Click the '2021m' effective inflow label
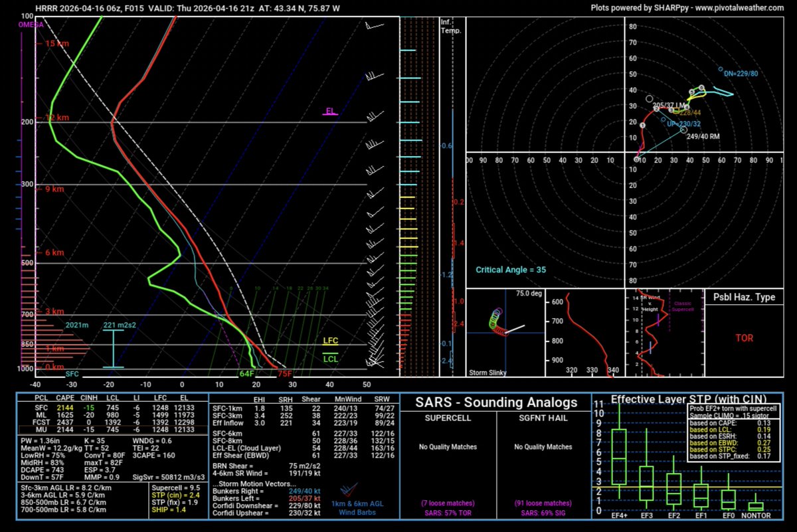The image size is (797, 532). click(76, 325)
